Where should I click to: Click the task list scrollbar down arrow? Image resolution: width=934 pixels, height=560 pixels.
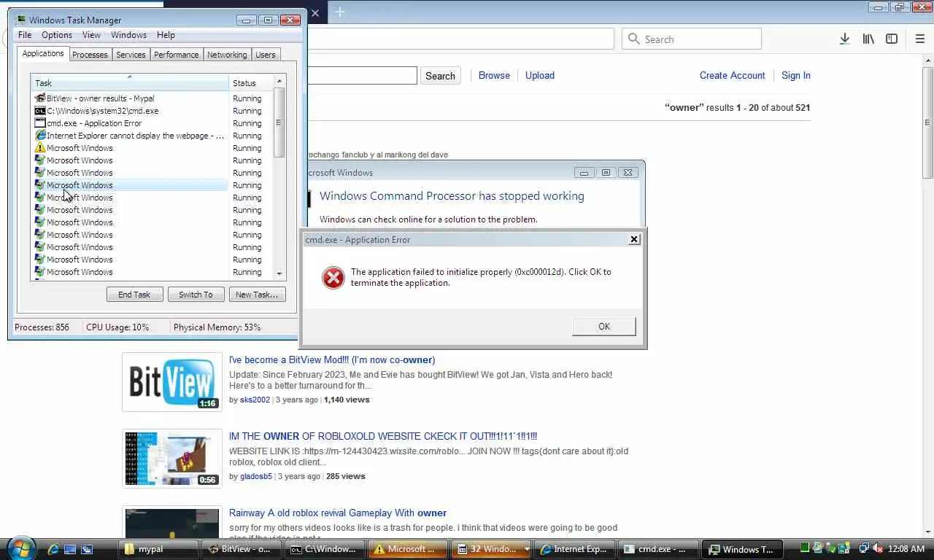[279, 273]
